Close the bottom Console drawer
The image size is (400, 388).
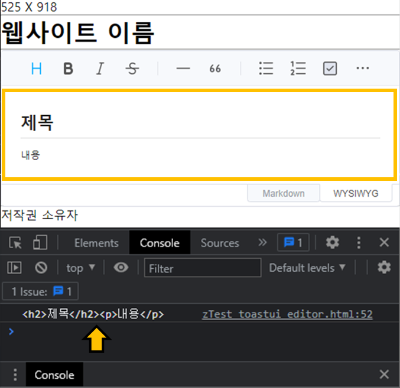384,374
